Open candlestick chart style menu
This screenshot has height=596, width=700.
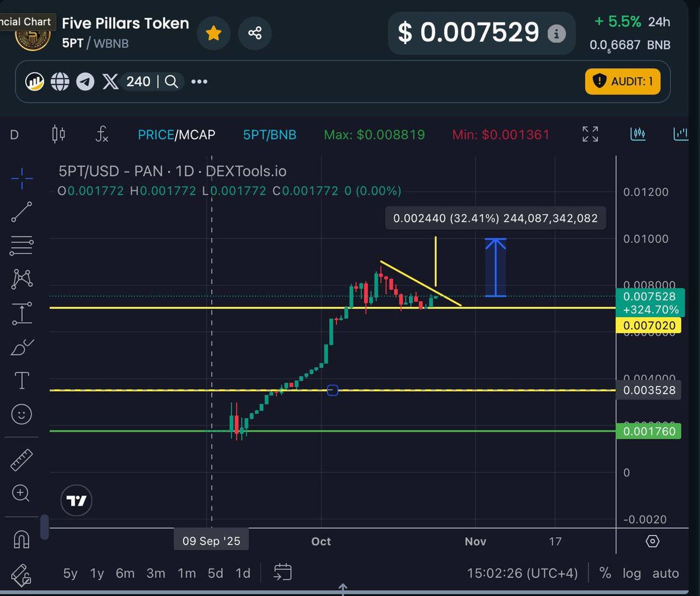pyautogui.click(x=58, y=135)
